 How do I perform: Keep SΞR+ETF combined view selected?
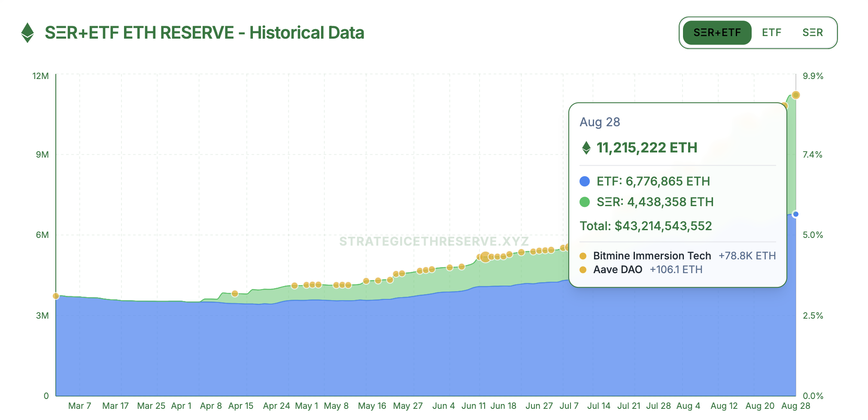[x=718, y=32]
